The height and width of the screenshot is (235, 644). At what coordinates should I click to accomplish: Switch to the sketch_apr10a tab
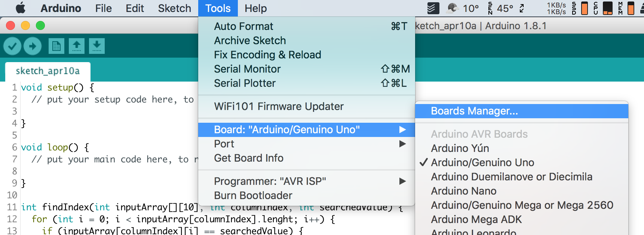pyautogui.click(x=47, y=71)
